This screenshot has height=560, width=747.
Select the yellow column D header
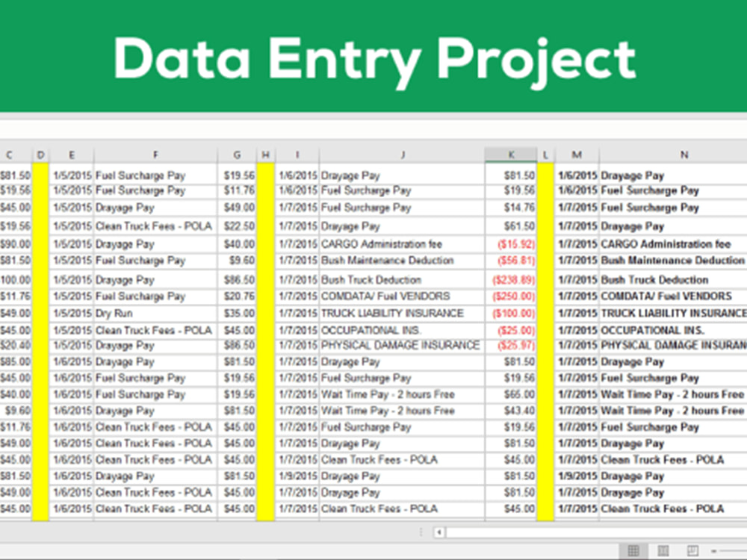[x=40, y=155]
